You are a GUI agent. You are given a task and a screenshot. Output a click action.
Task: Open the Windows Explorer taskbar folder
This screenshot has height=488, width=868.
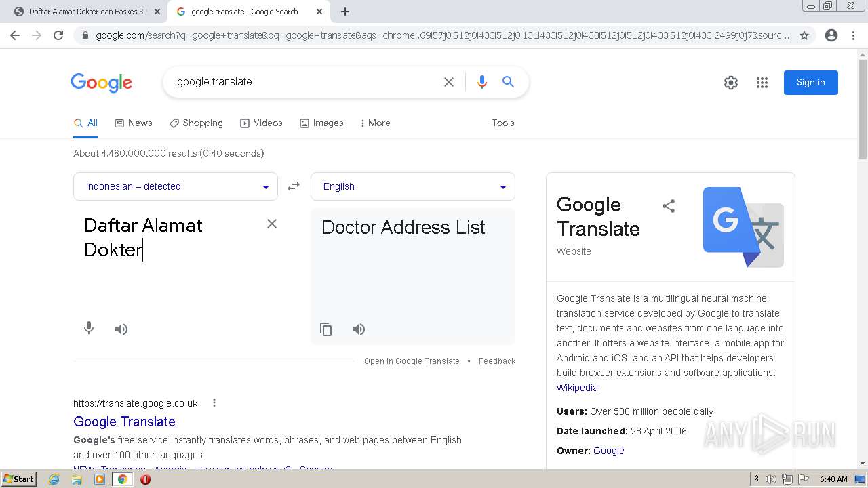(77, 479)
